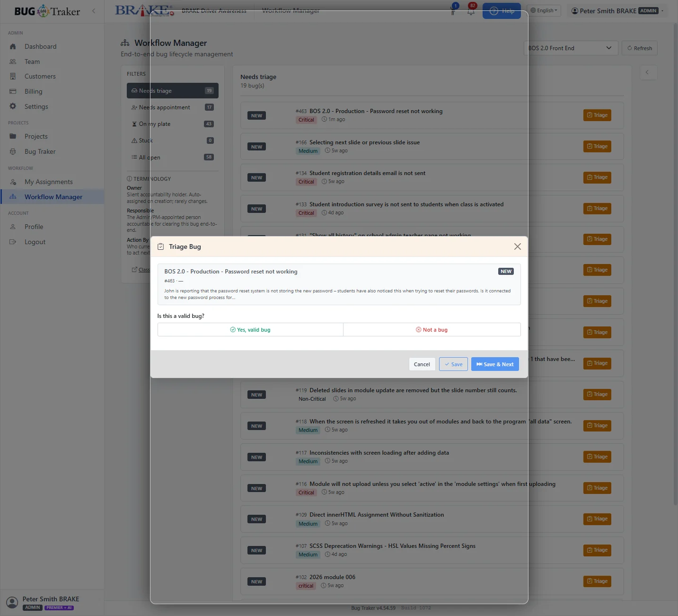Viewport: 678px width, 616px height.
Task: Close the Triage Bug dialog with X
Action: pos(518,246)
